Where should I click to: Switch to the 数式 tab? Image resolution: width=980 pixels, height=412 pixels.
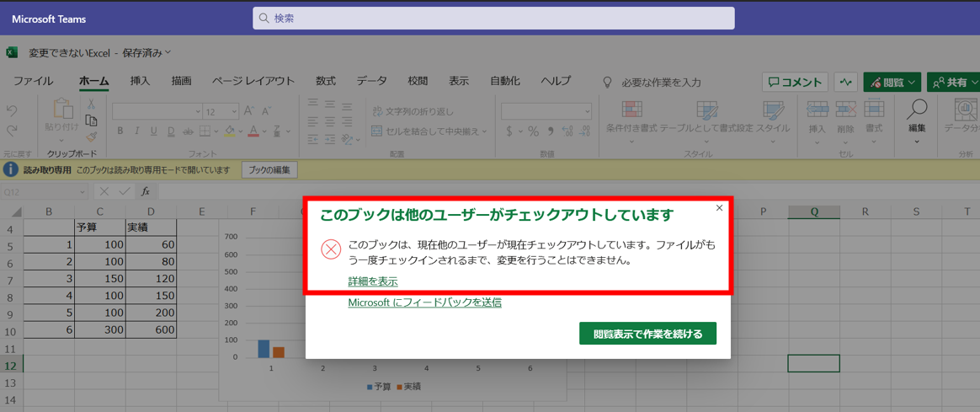pos(326,81)
